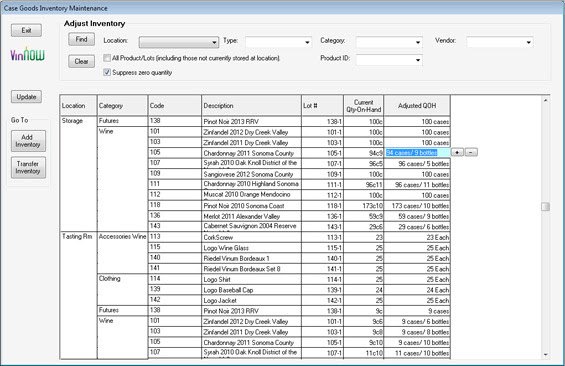Click the Clear button
The height and width of the screenshot is (366, 565).
pos(81,61)
